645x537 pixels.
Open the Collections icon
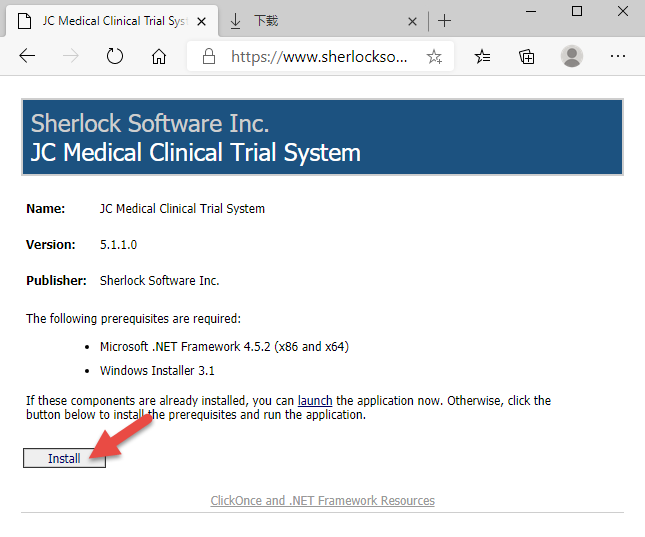(527, 56)
